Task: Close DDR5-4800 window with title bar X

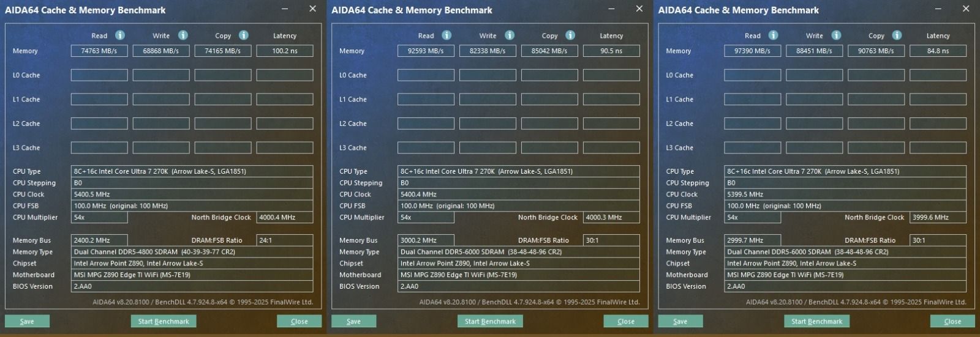Action: tap(312, 9)
